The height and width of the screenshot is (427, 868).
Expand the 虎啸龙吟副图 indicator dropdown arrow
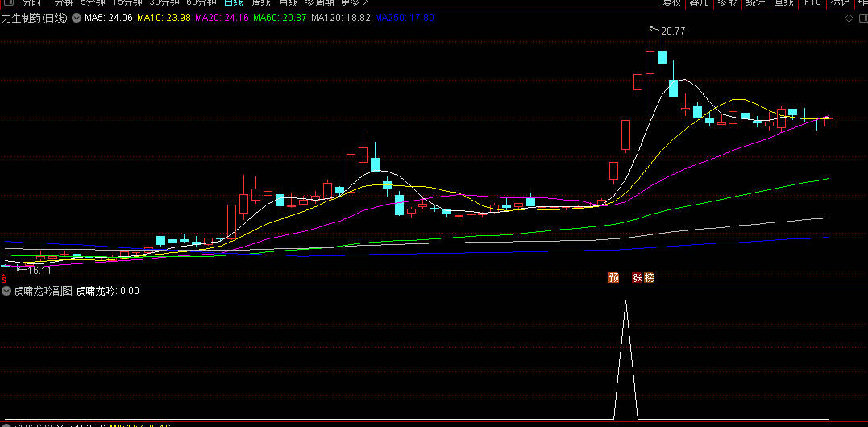6,291
